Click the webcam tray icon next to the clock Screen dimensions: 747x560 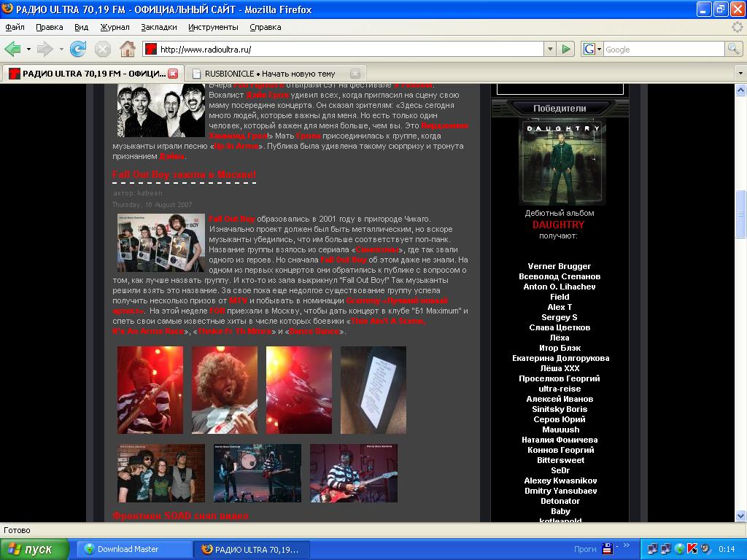705,549
